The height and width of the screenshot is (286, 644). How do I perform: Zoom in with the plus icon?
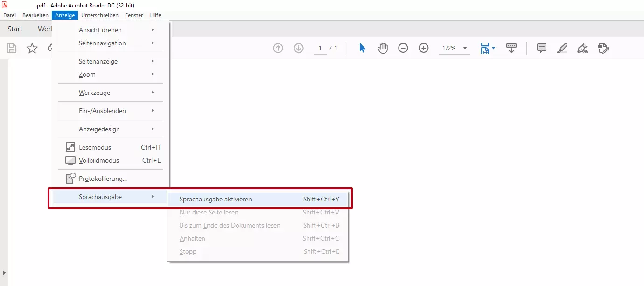click(x=424, y=48)
